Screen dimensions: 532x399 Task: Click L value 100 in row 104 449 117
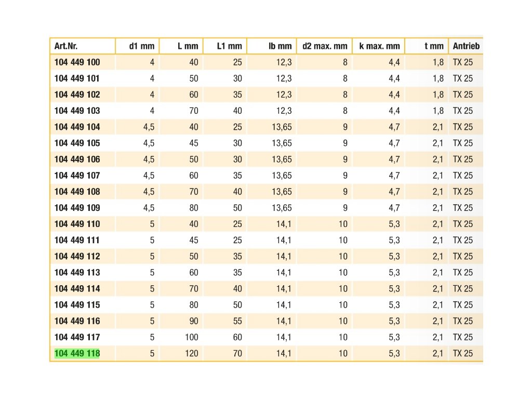pyautogui.click(x=191, y=337)
